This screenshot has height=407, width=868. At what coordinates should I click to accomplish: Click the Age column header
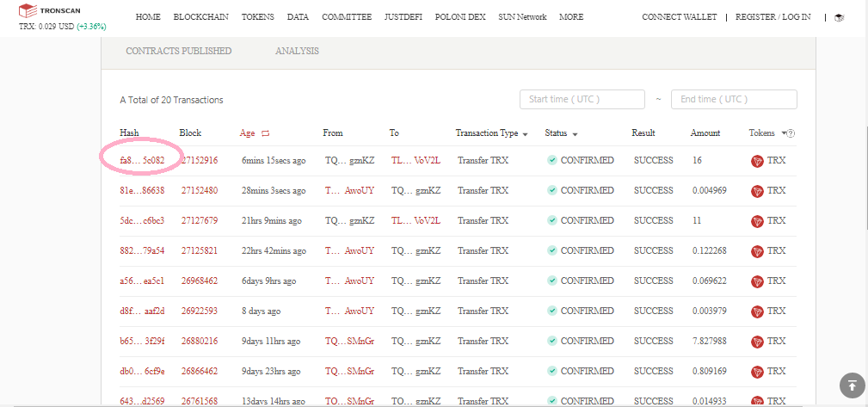click(x=248, y=133)
